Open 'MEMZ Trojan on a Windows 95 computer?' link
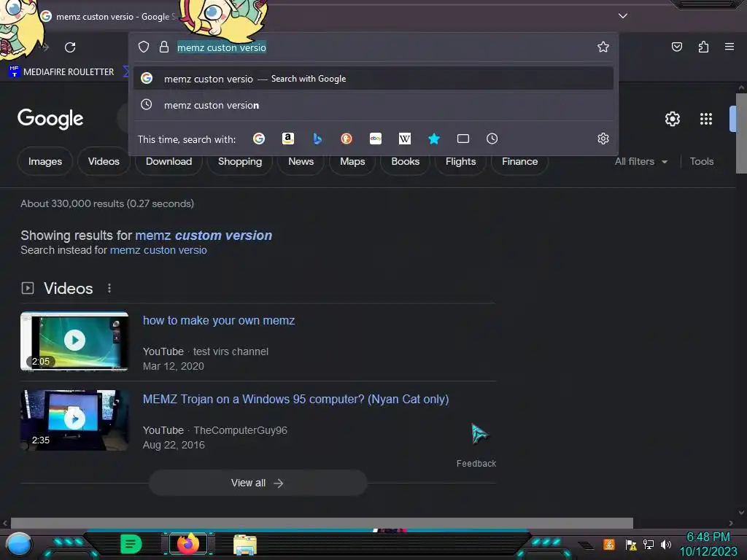Image resolution: width=747 pixels, height=560 pixels. tap(296, 399)
